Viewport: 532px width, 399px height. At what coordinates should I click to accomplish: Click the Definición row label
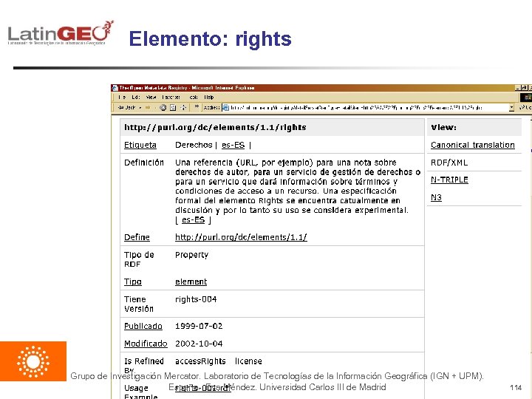[x=144, y=163]
